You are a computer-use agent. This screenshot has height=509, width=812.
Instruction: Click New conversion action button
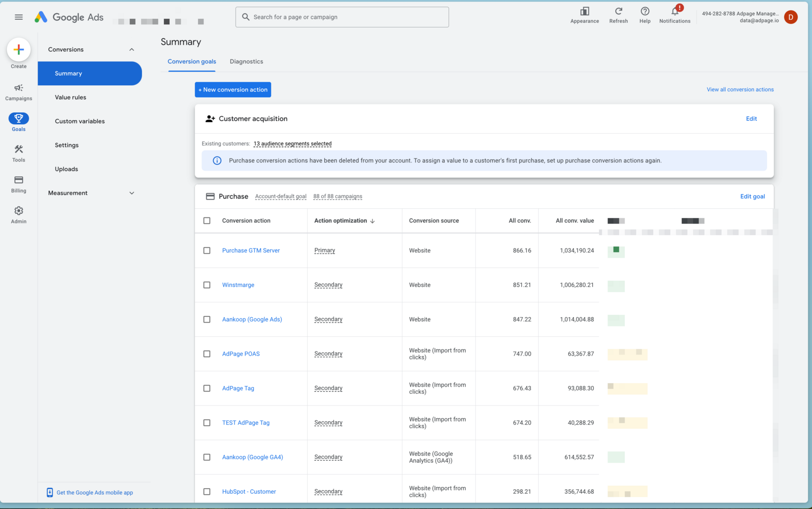click(x=233, y=90)
